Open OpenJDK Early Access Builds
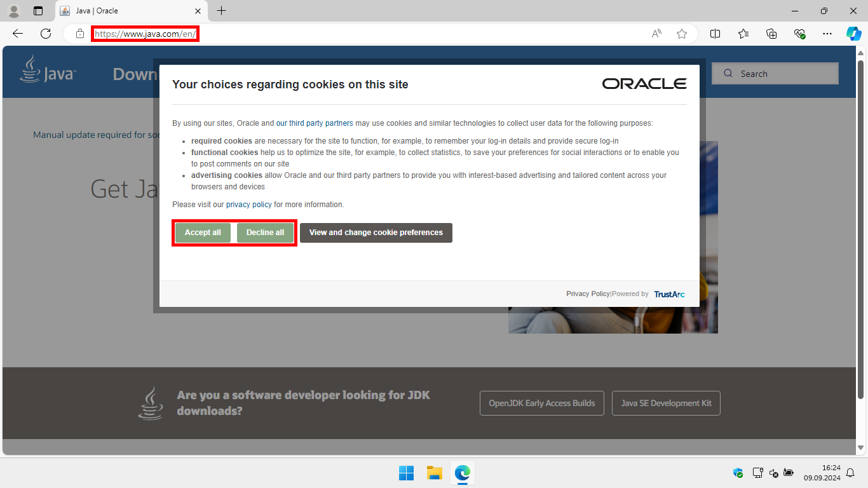The width and height of the screenshot is (868, 488). (542, 403)
